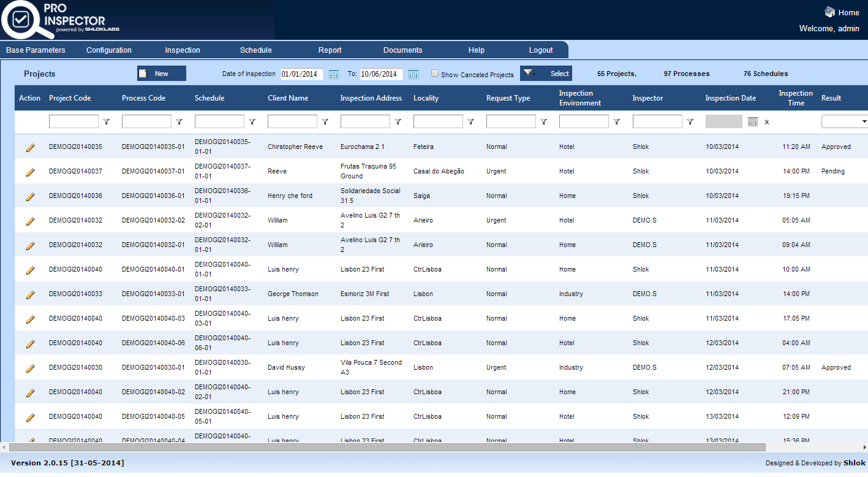
Task: Sort by Project Code column header
Action: pos(70,98)
